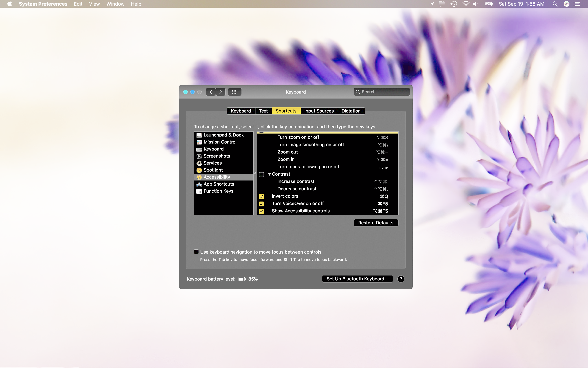Open Spotlight search magnifier in menu bar
This screenshot has height=368, width=588.
(x=555, y=4)
